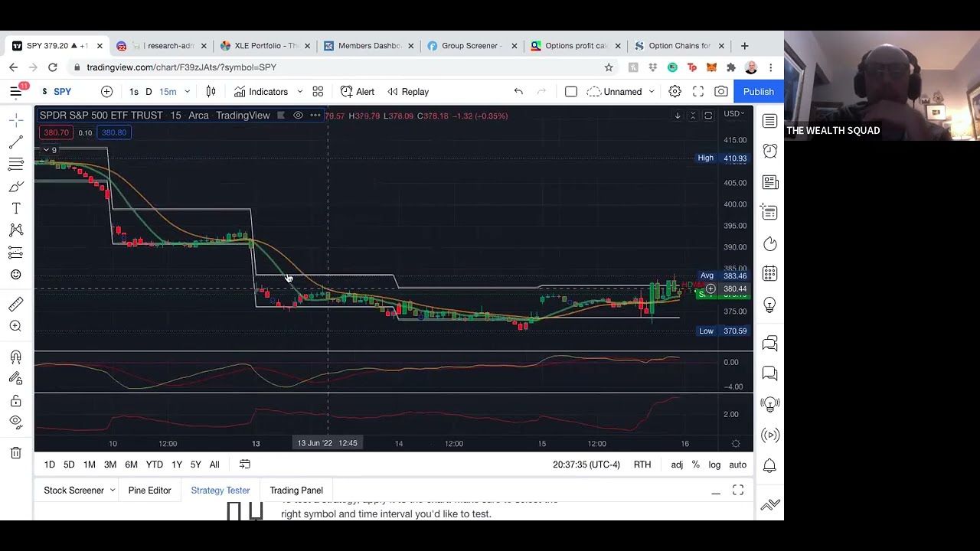Image resolution: width=980 pixels, height=551 pixels.
Task: Click the compare or add symbol plus icon
Action: click(x=106, y=92)
